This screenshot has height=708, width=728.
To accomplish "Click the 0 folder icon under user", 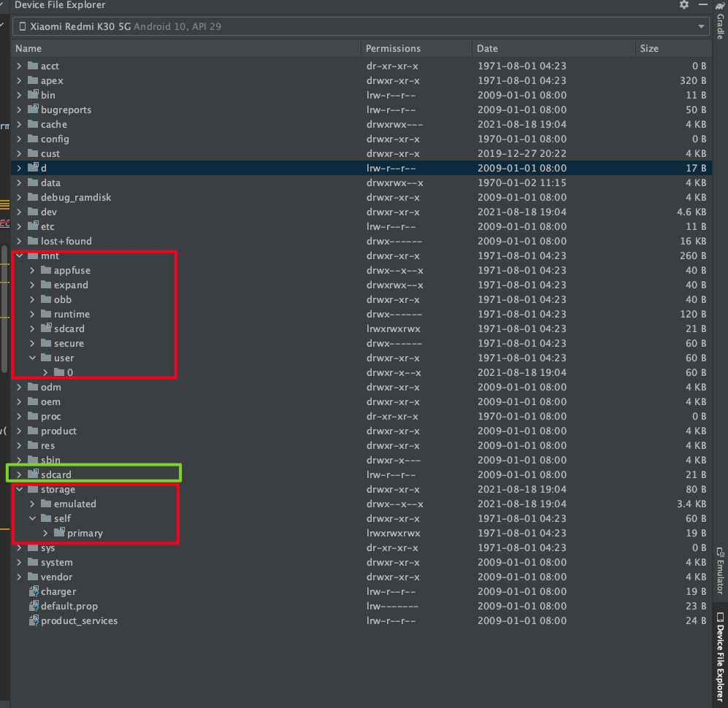I will [x=58, y=372].
